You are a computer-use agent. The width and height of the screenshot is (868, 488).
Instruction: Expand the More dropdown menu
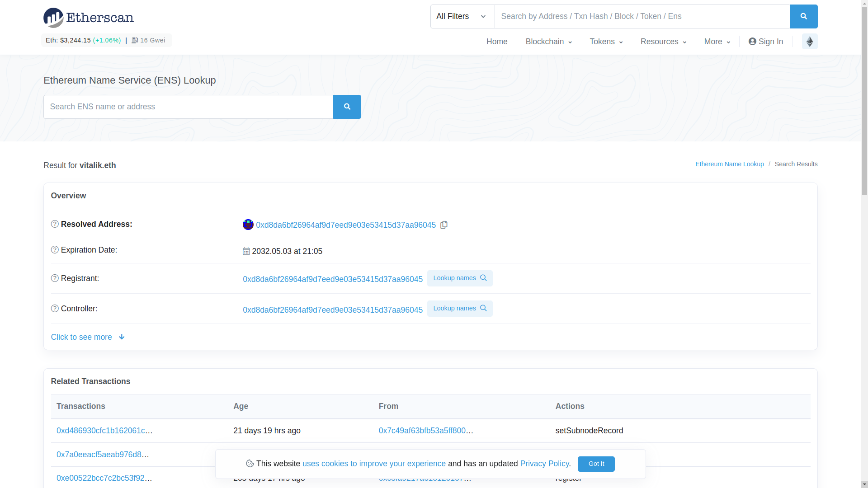(x=717, y=41)
